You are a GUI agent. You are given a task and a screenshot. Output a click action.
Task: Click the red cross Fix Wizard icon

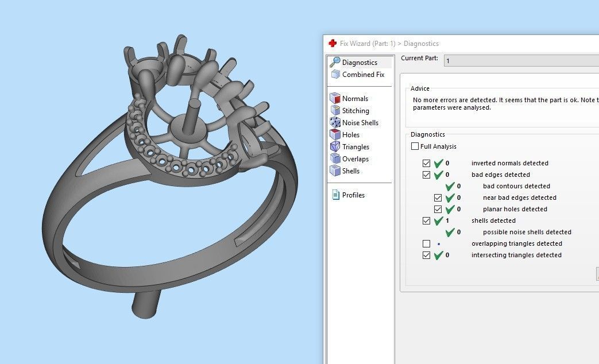click(333, 43)
